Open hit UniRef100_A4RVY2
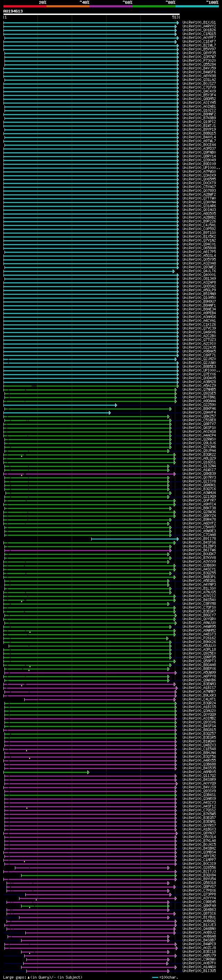Image resolution: width=222 pixels, height=980 pixels. [199, 26]
